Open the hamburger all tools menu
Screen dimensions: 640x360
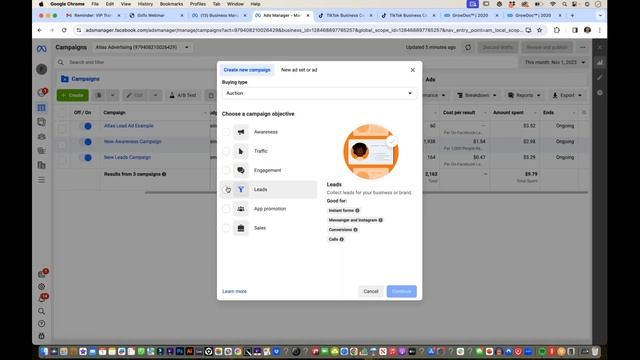(42, 180)
